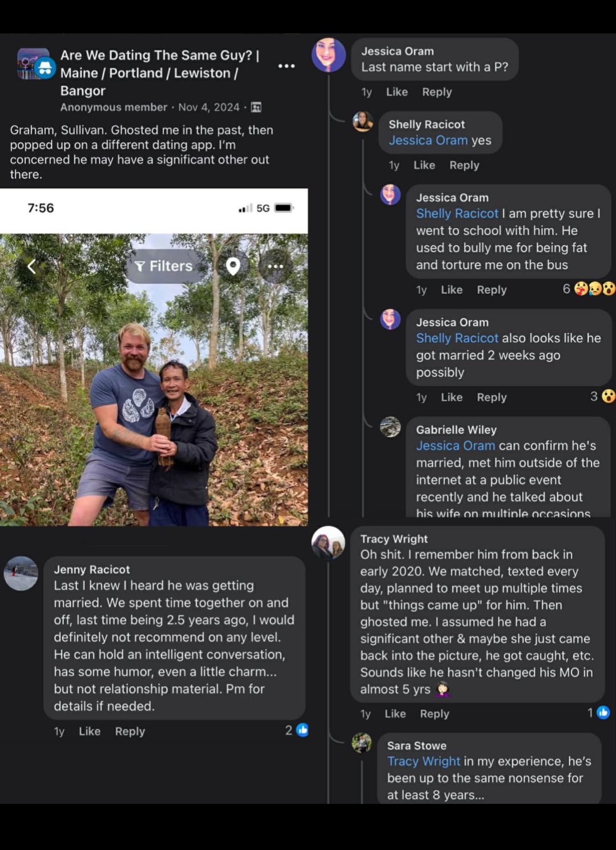The height and width of the screenshot is (850, 616).
Task: Reply to Jenny Racicot's comment
Action: click(x=130, y=731)
